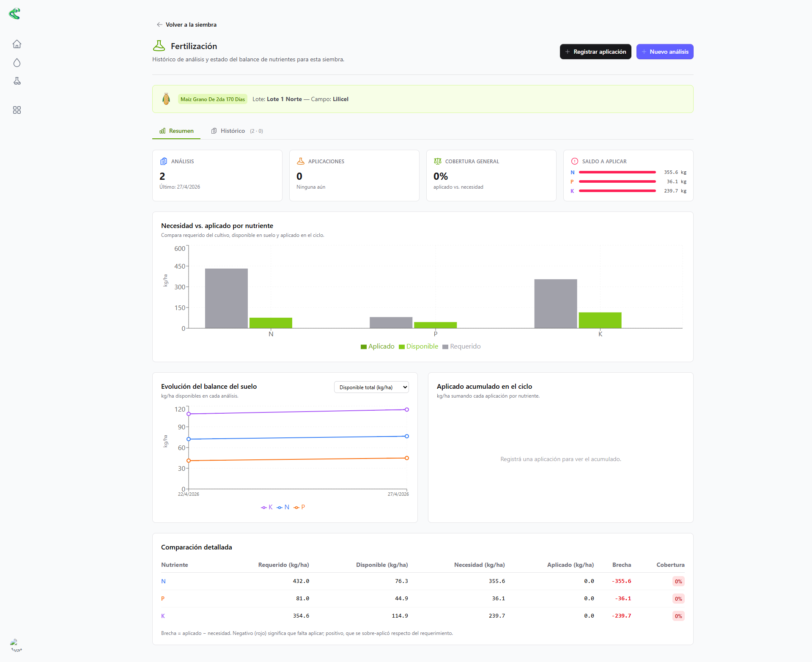Viewport: 812px width, 662px height.
Task: Open the Disponible total (kg/ha) dropdown
Action: [371, 387]
